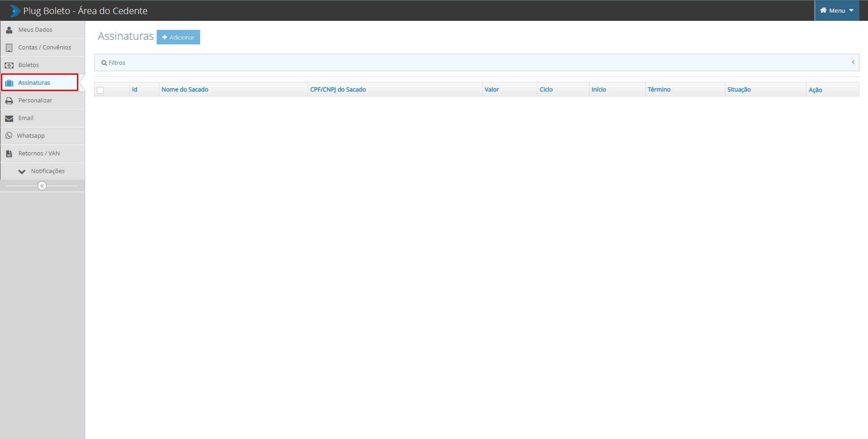Screen dimensions: 868x439
Task: Click the Meus Dados user icon
Action: (9, 30)
